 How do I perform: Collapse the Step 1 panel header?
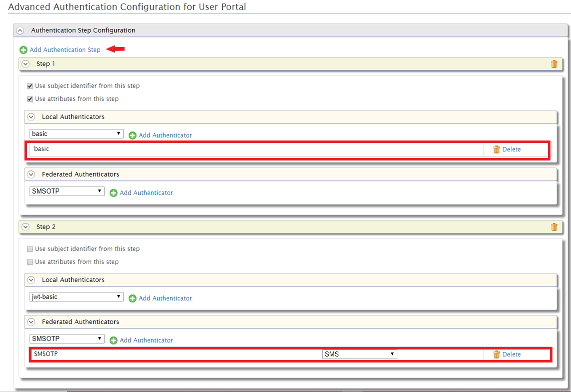(26, 64)
